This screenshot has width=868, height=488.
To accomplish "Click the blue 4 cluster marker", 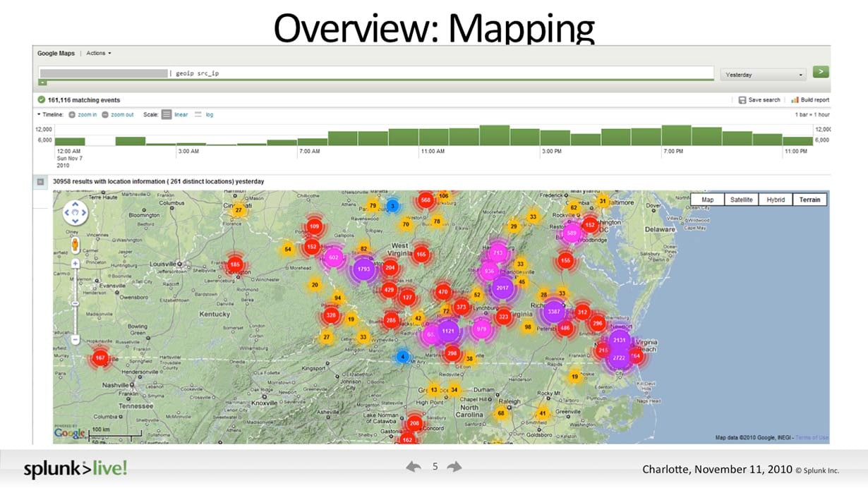I will tap(403, 357).
